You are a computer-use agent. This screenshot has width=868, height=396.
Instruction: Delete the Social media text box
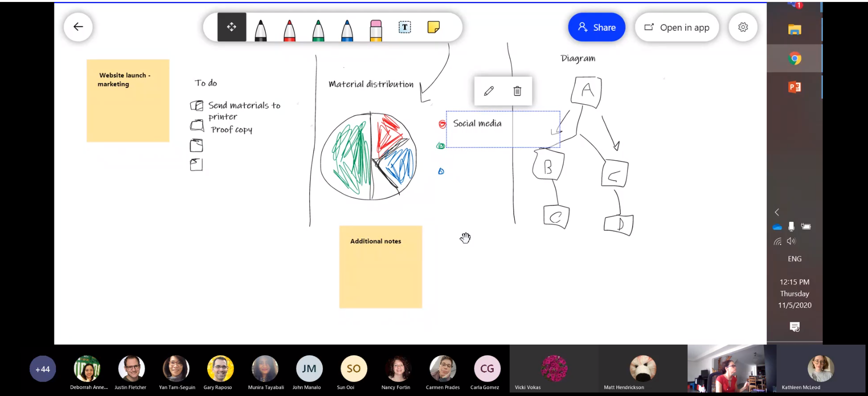point(518,91)
